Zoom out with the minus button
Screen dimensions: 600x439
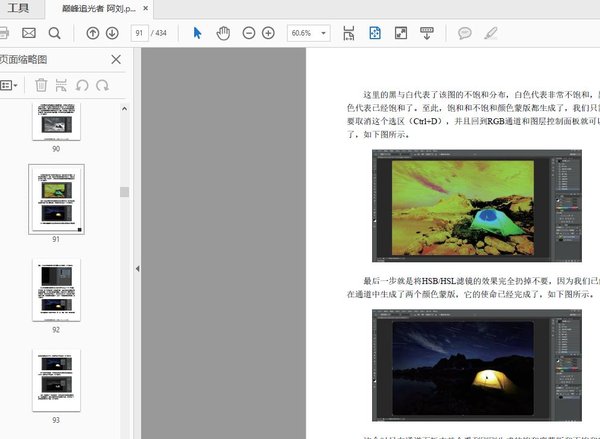248,33
